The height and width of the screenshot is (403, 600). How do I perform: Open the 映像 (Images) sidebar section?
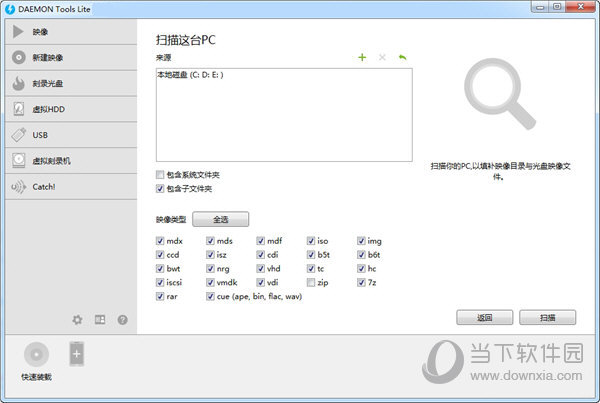71,32
